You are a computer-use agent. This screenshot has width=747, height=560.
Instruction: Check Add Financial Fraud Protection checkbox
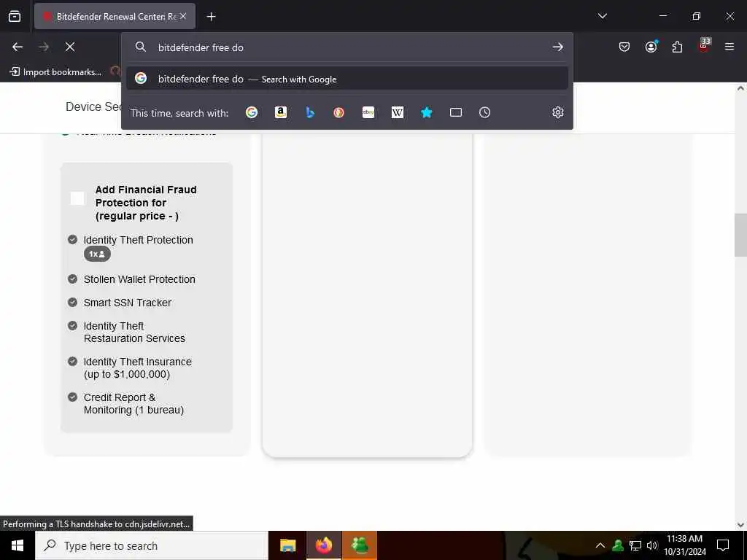click(77, 198)
